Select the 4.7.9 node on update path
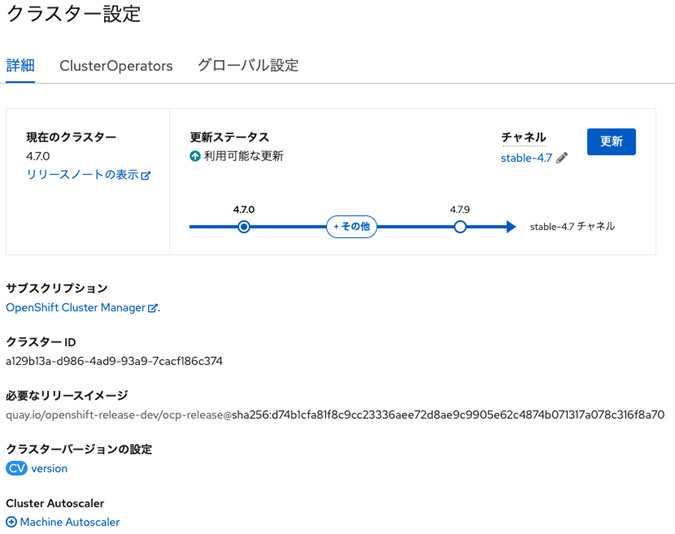 pyautogui.click(x=460, y=227)
